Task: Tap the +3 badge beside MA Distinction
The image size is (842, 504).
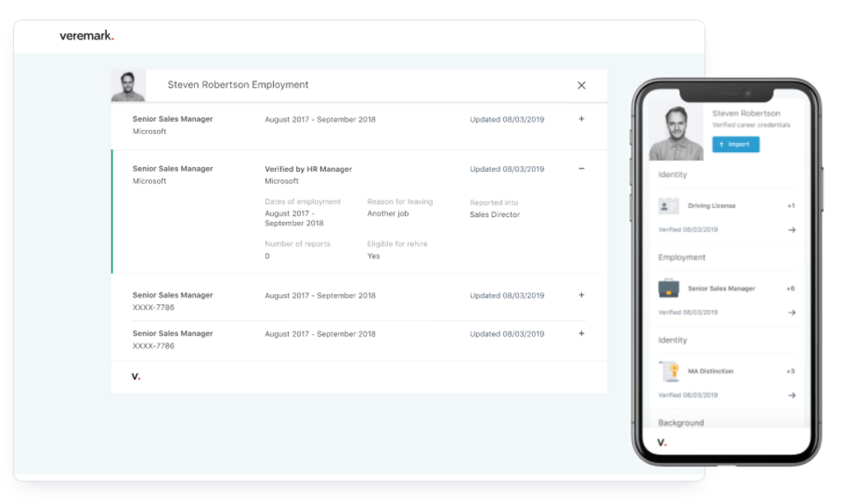Action: [x=790, y=372]
